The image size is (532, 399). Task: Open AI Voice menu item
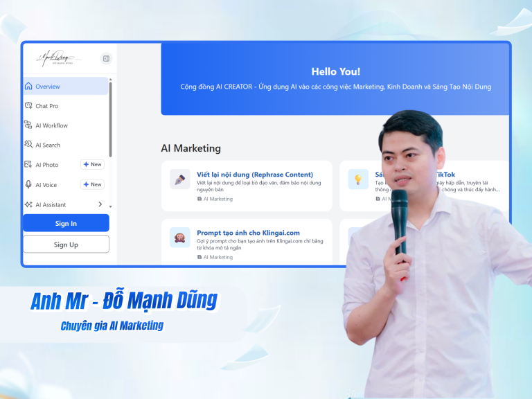pos(66,184)
